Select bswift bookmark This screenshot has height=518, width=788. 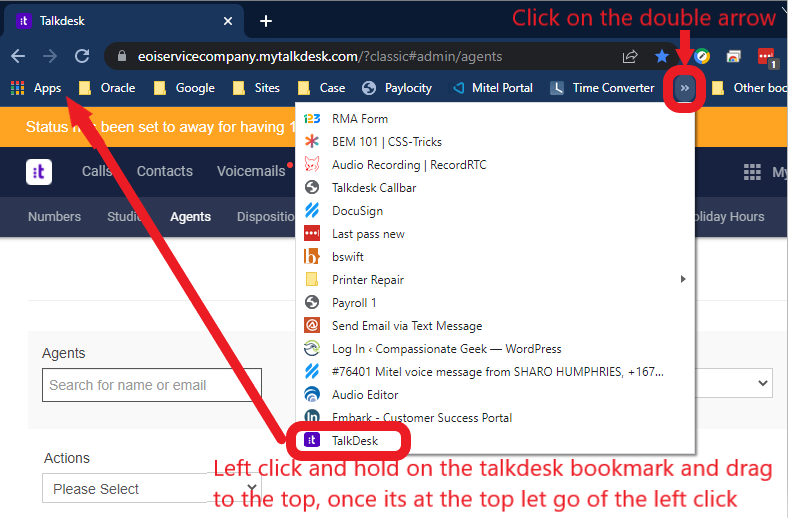tap(495, 257)
